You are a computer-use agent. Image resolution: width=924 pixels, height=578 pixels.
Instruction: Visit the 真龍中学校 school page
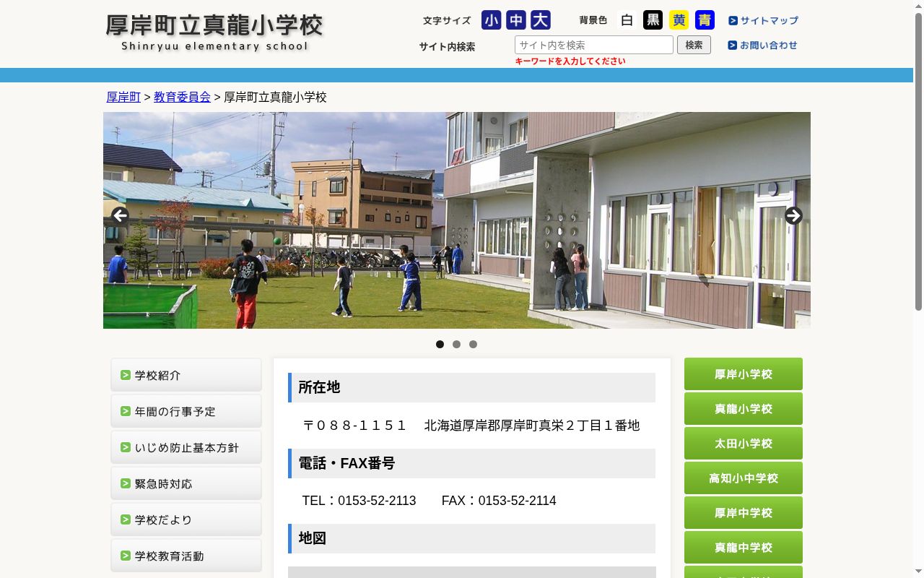coord(744,548)
